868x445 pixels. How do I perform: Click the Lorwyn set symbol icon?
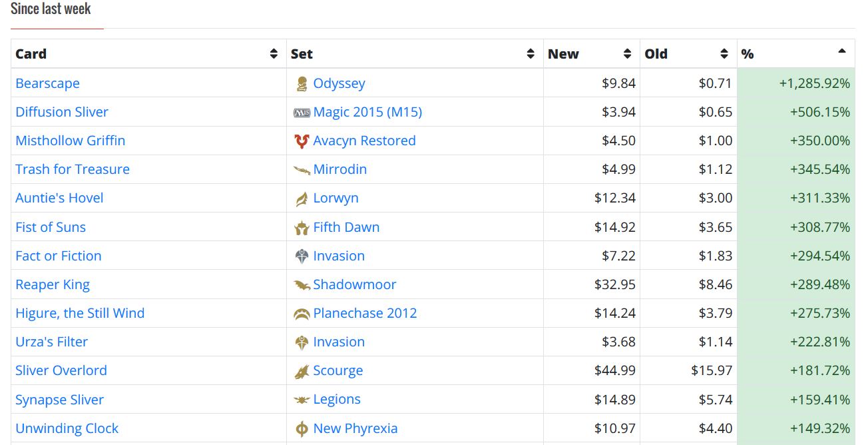point(302,199)
